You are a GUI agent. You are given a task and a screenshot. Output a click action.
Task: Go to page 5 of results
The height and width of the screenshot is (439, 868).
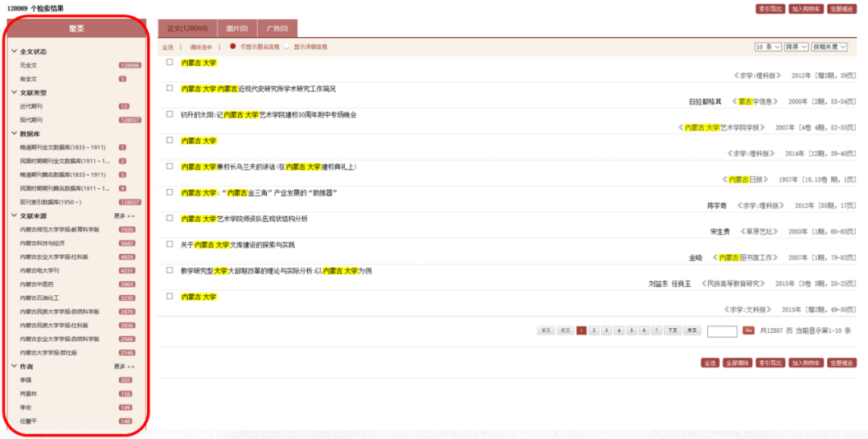pyautogui.click(x=632, y=330)
